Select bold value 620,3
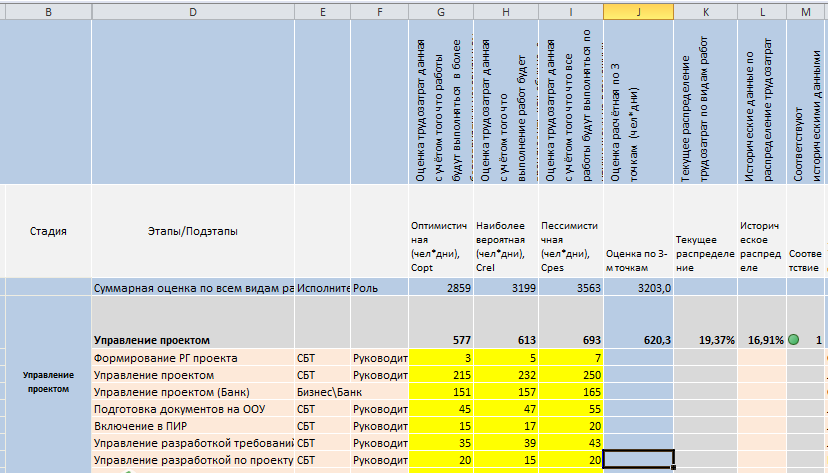 coord(638,322)
